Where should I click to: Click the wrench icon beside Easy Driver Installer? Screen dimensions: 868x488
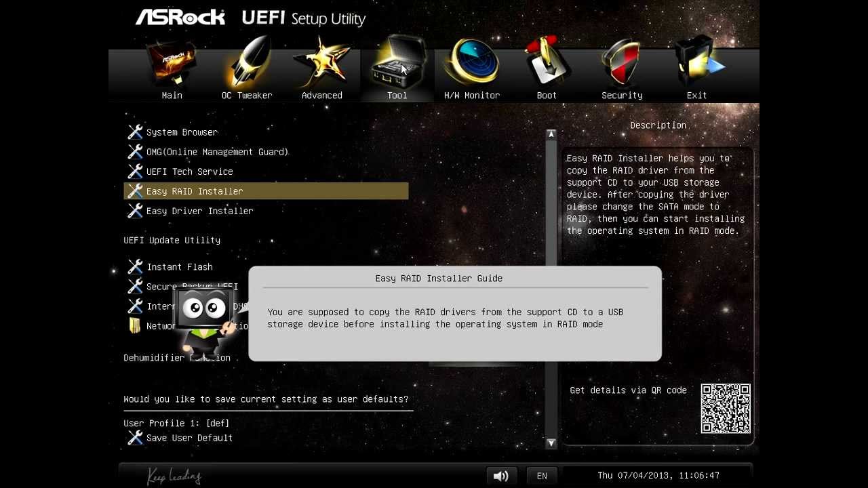pyautogui.click(x=135, y=210)
